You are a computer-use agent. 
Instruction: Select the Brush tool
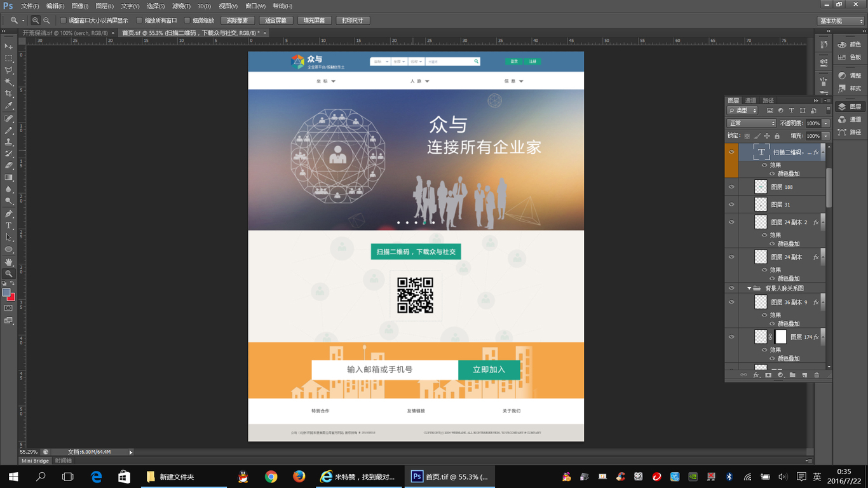pyautogui.click(x=9, y=130)
